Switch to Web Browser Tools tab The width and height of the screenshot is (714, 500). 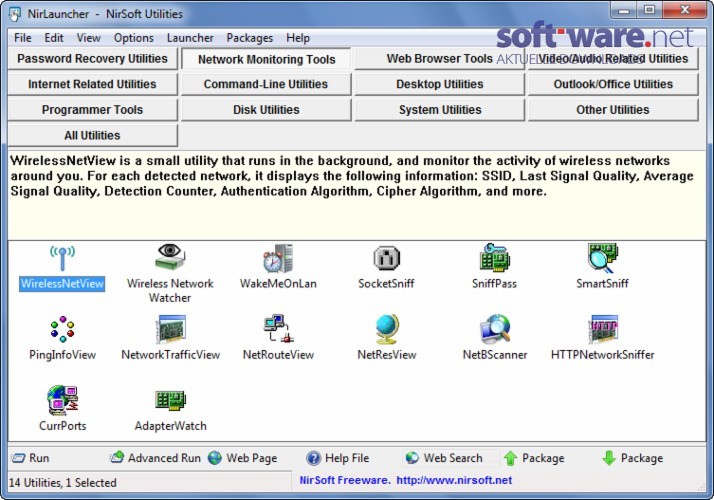(x=440, y=59)
